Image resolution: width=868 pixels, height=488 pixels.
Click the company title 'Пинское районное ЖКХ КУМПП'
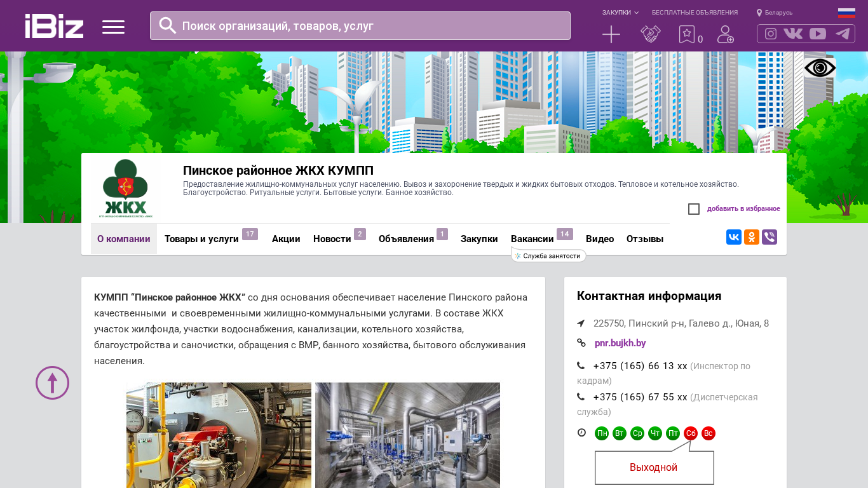coord(278,170)
